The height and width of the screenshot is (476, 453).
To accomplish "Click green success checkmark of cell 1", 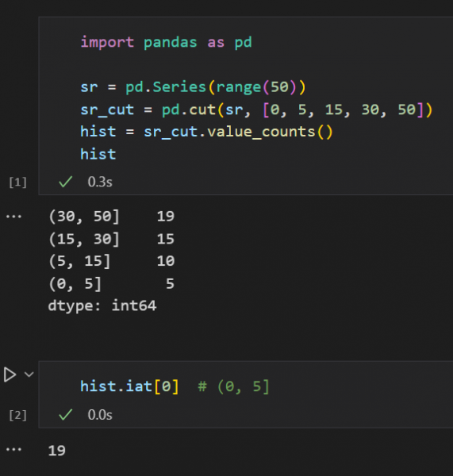I will click(x=66, y=182).
